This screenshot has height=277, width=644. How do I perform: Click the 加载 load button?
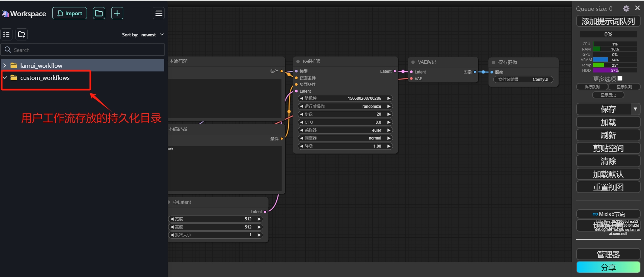tap(608, 122)
